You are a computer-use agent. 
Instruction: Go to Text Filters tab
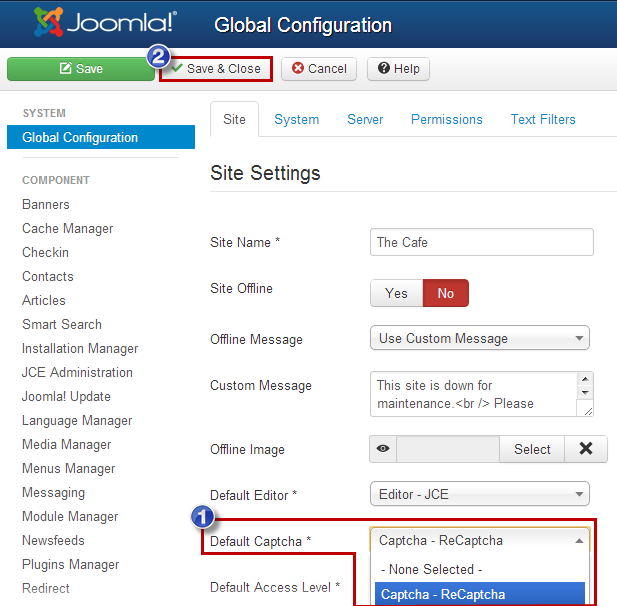point(543,119)
